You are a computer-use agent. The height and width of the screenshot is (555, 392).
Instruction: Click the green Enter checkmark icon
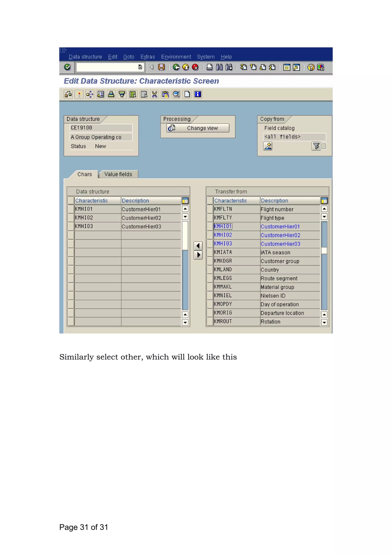(x=67, y=67)
